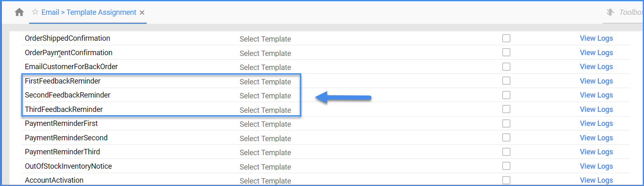
Task: Open Select Template for ThirdFeedbackReminder
Action: 265,110
